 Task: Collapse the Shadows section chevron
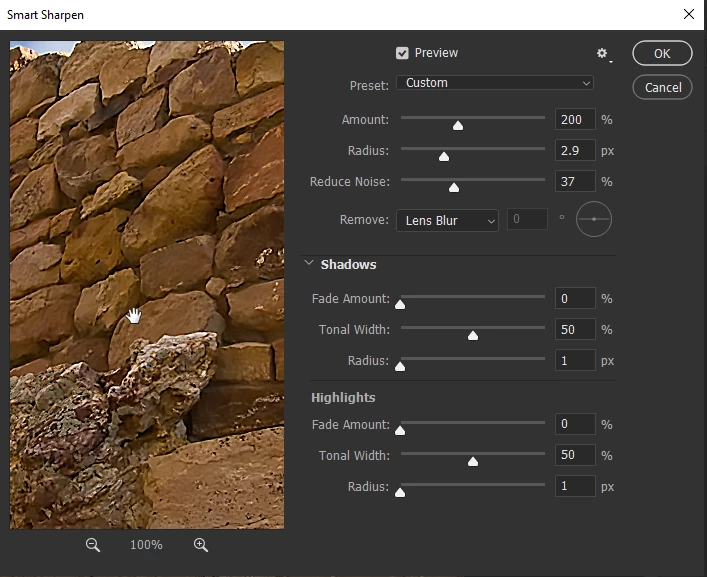point(309,263)
